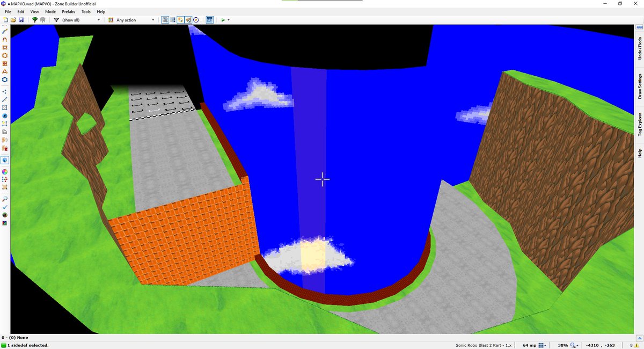Select the orange triangle bridge tool
Image resolution: width=644 pixels, height=349 pixels.
point(5,71)
